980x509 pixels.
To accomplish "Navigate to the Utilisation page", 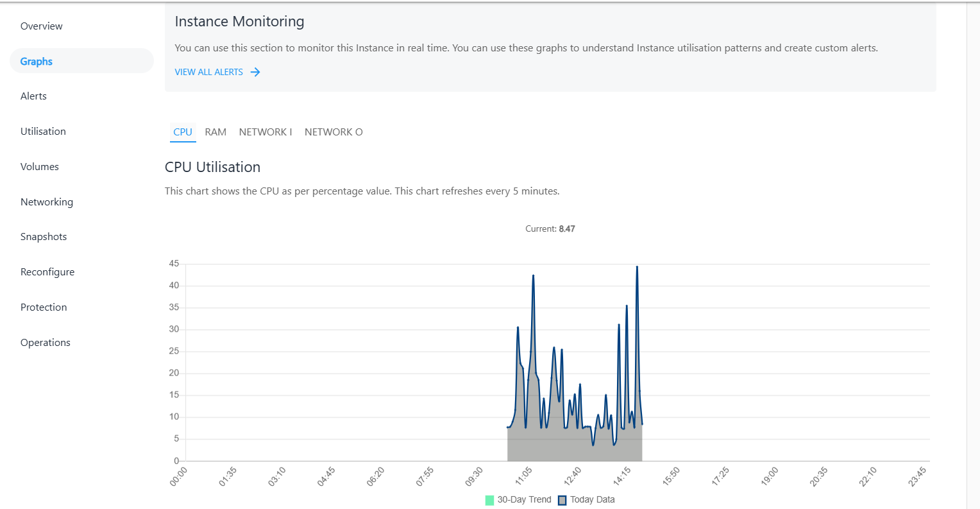I will pyautogui.click(x=43, y=131).
